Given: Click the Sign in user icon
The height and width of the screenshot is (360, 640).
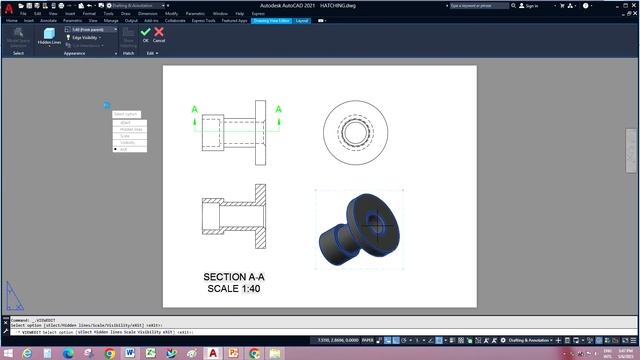Looking at the screenshot, I should (521, 6).
